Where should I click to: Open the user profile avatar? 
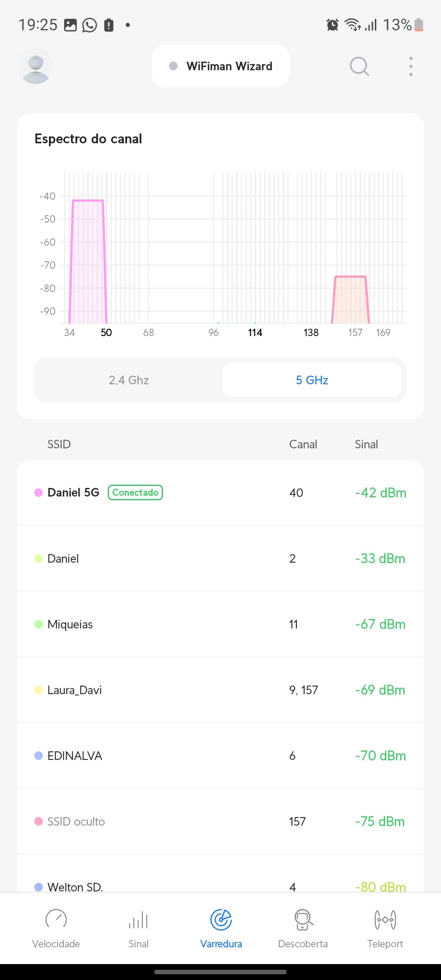tap(36, 66)
